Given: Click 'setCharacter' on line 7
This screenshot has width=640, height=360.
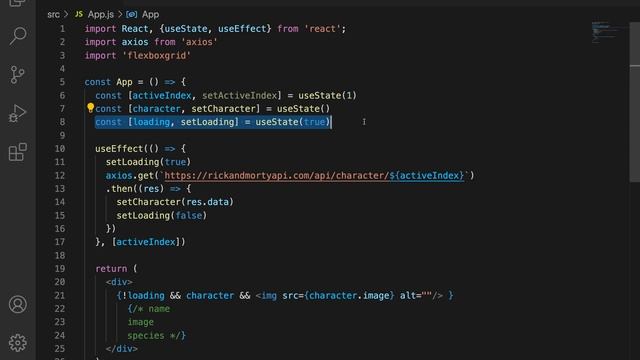Looking at the screenshot, I should coord(224,109).
